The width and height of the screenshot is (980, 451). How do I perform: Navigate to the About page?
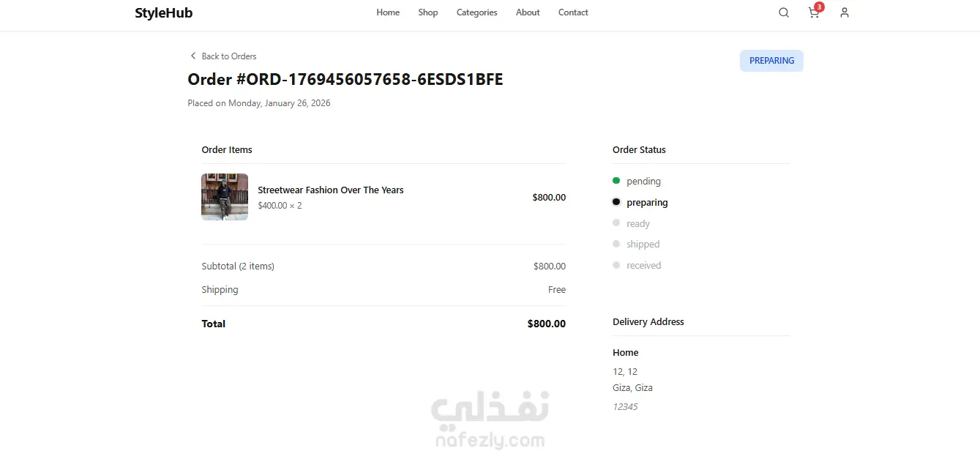[528, 12]
